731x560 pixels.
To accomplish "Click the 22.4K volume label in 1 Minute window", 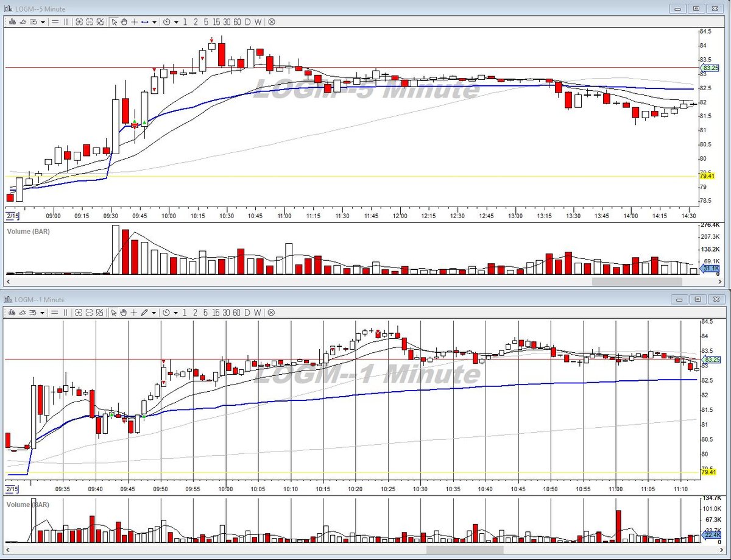I will tap(712, 534).
